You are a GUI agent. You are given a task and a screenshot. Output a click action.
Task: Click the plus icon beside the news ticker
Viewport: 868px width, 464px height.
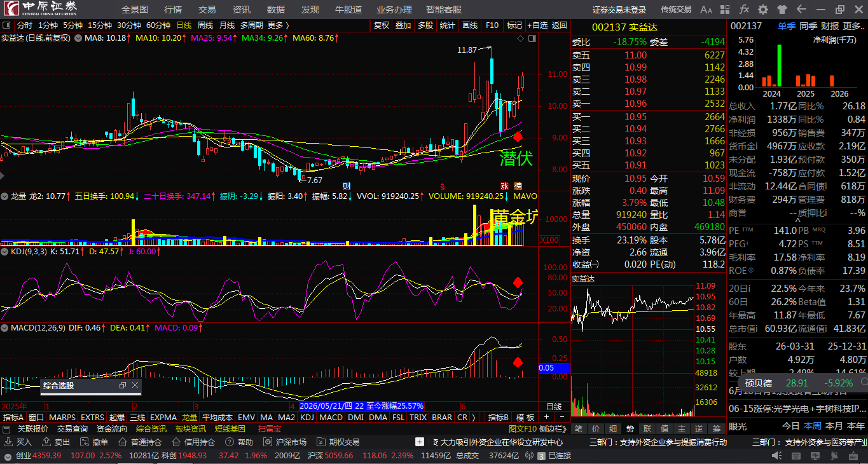(420, 442)
